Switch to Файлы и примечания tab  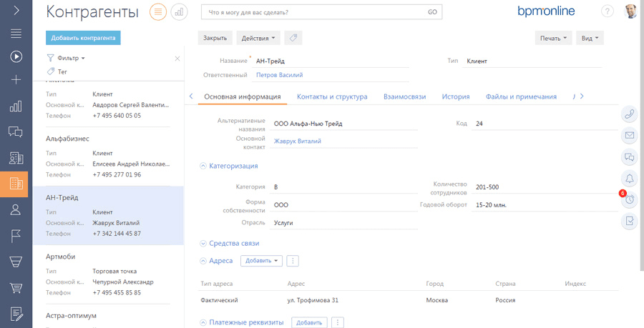(x=521, y=96)
